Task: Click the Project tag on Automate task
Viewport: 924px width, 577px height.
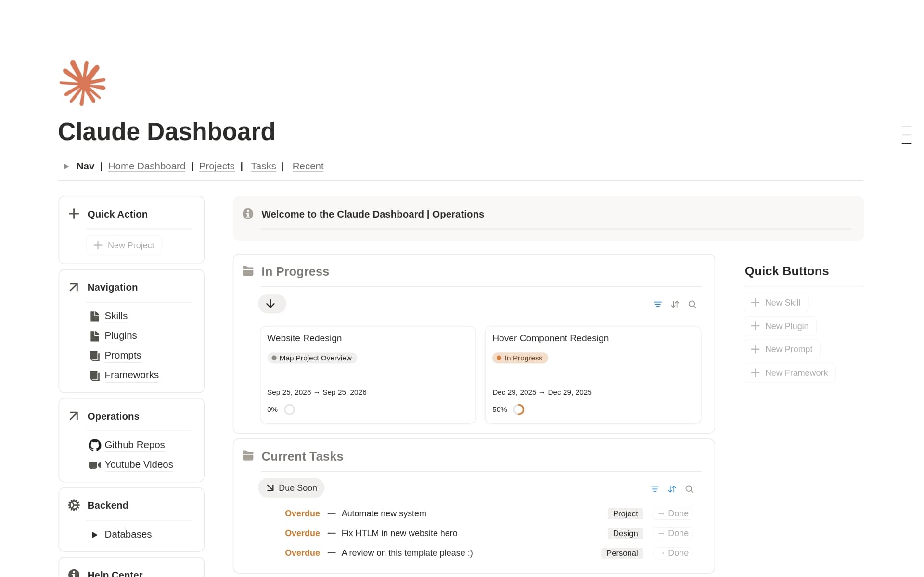Action: pos(625,513)
